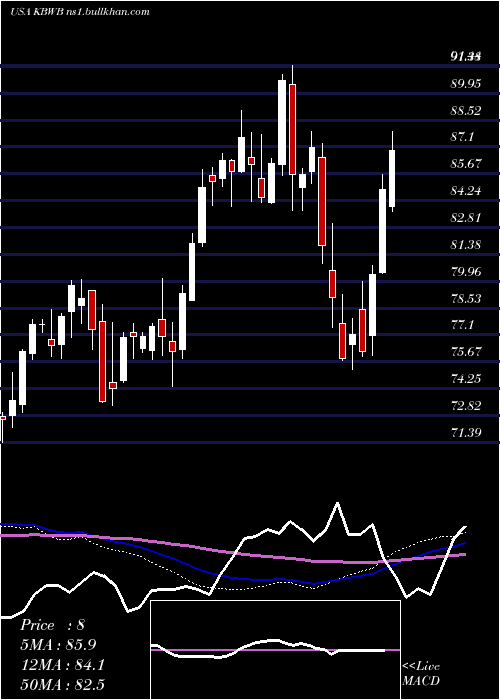The image size is (500, 700).
Task: Click the 75.67 price axis label
Action: tap(466, 351)
